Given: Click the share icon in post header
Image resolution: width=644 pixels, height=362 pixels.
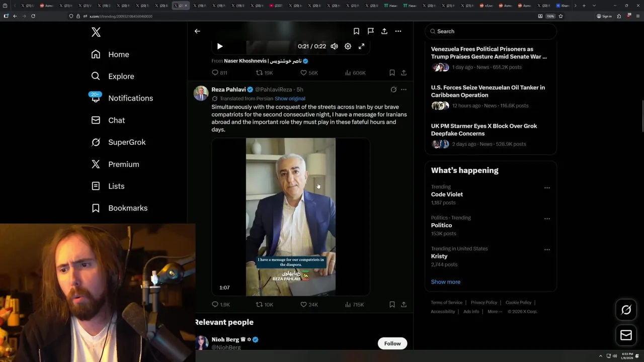Looking at the screenshot, I should tap(384, 31).
